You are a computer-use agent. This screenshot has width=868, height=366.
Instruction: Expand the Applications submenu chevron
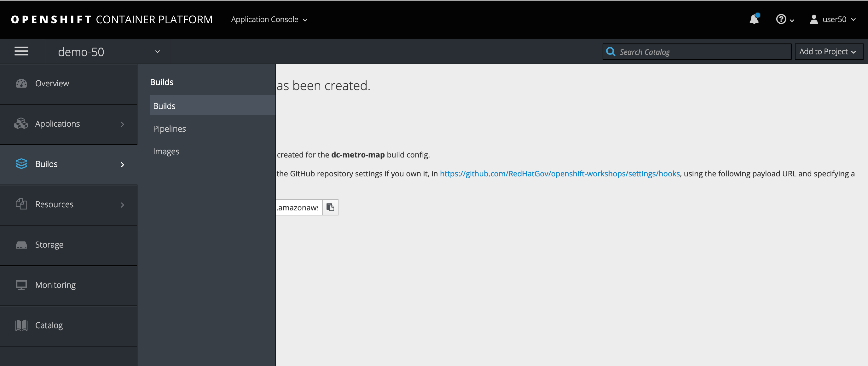coord(122,124)
